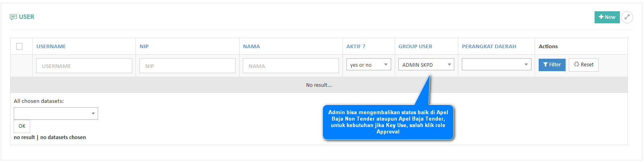Sort by AKTIF ? column header
This screenshot has height=162, width=644.
(355, 47)
